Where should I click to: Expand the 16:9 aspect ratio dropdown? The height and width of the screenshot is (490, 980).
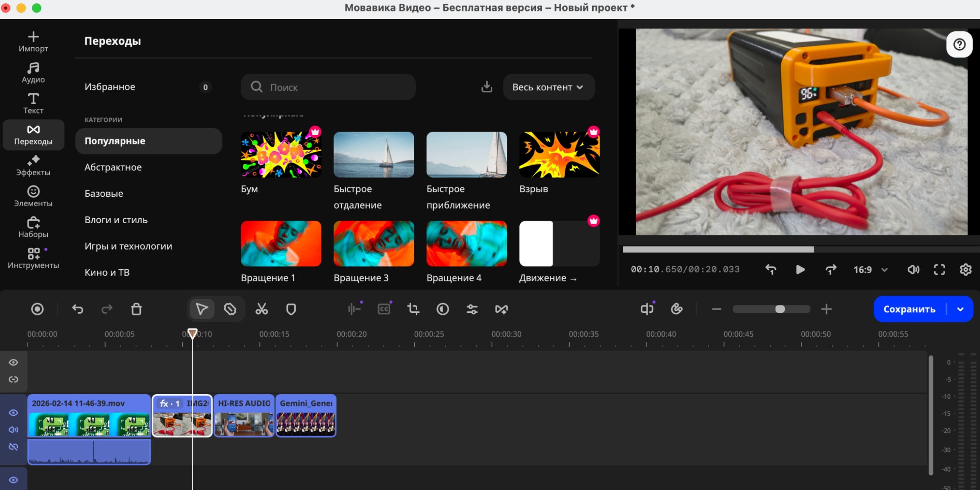tap(884, 270)
